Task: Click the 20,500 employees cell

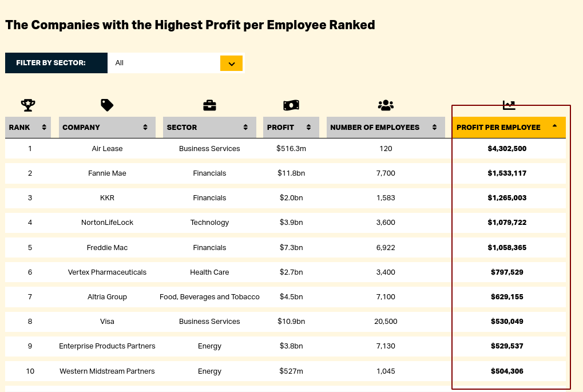Action: [x=386, y=322]
